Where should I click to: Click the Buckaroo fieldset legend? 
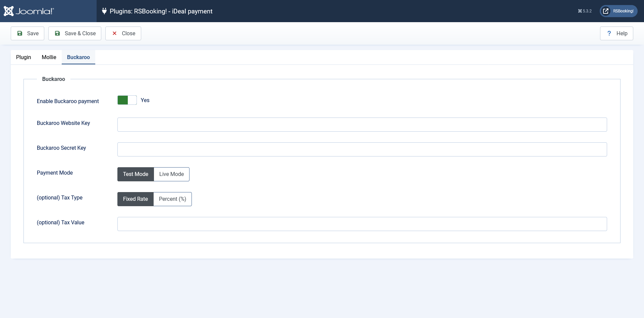click(x=54, y=79)
